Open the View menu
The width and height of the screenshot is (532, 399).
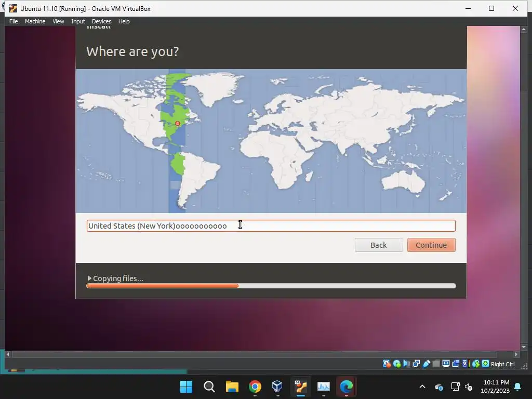coord(58,21)
